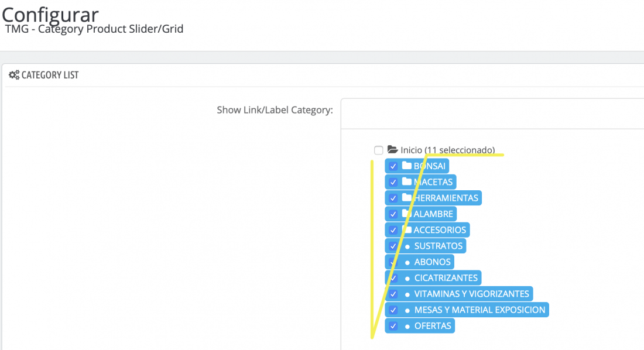Click the folder icon of BONSAI

pyautogui.click(x=407, y=166)
